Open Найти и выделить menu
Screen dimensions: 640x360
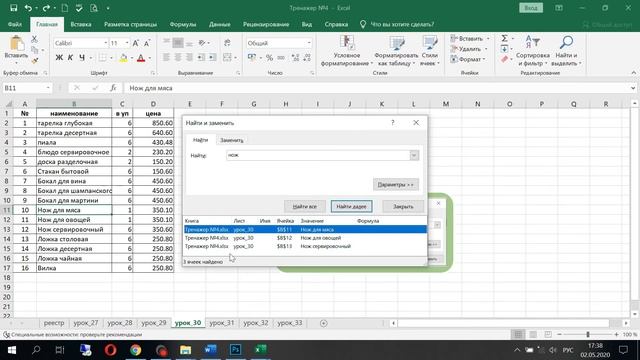(x=566, y=51)
